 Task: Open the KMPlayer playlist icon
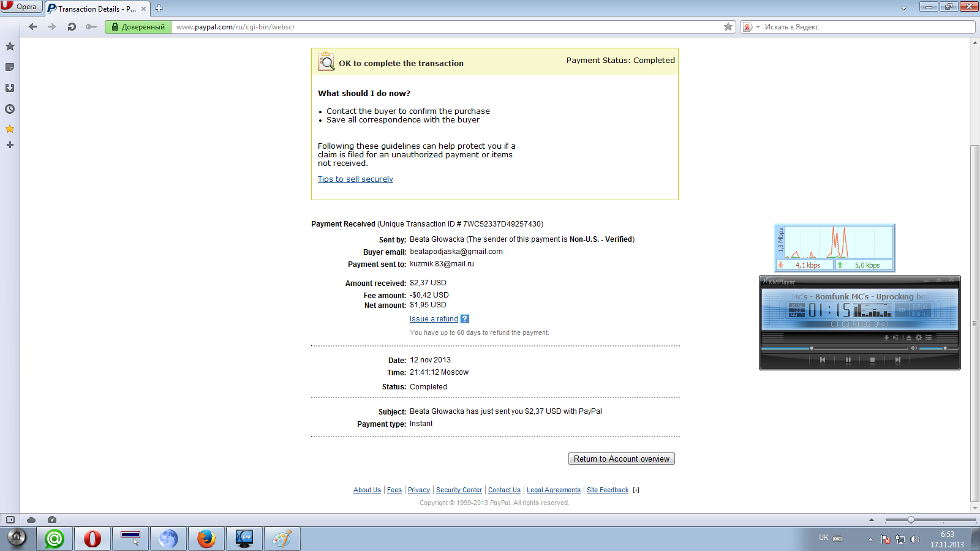(929, 337)
